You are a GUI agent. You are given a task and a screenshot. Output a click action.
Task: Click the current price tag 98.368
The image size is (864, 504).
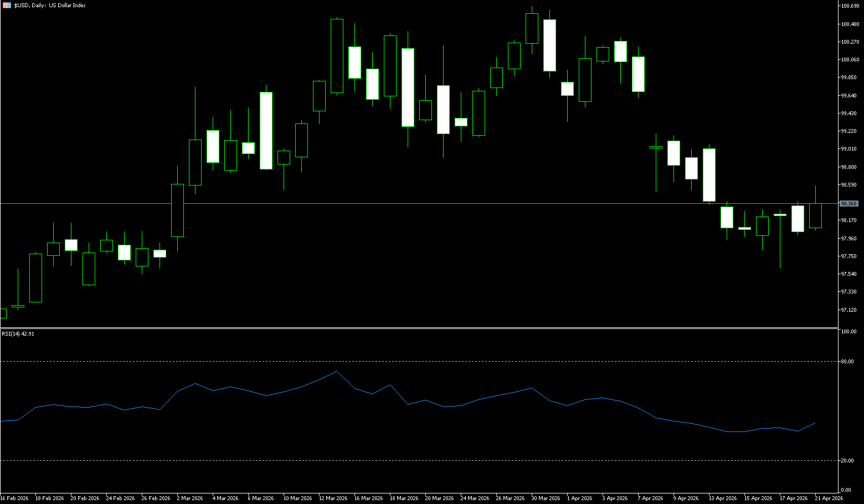(848, 204)
